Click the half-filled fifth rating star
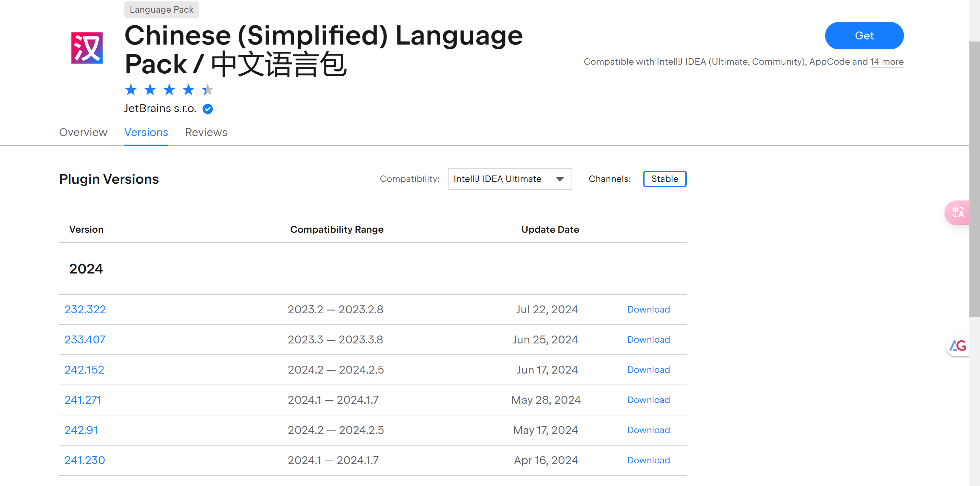980x486 pixels. 207,90
